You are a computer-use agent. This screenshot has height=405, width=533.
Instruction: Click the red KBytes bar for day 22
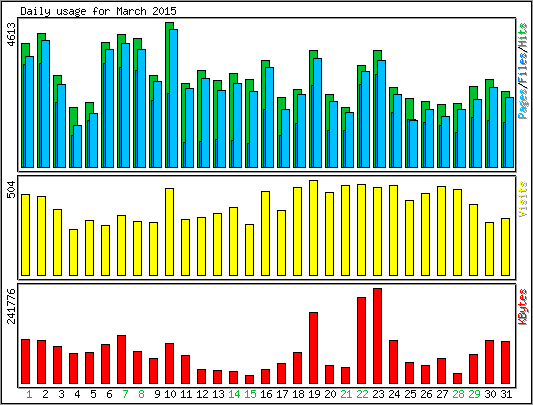(x=361, y=340)
